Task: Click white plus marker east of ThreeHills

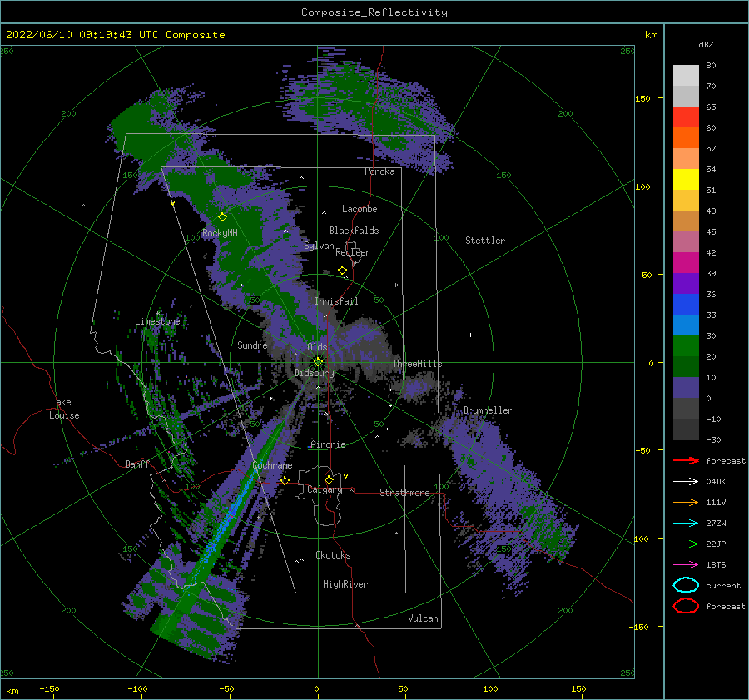Action: (x=470, y=335)
